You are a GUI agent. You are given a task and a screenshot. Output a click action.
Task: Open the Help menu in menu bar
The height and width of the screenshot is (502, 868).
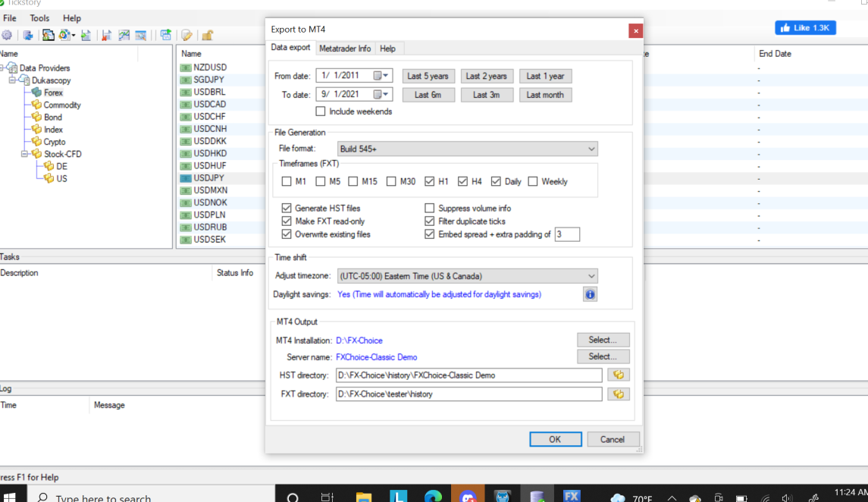click(x=72, y=18)
